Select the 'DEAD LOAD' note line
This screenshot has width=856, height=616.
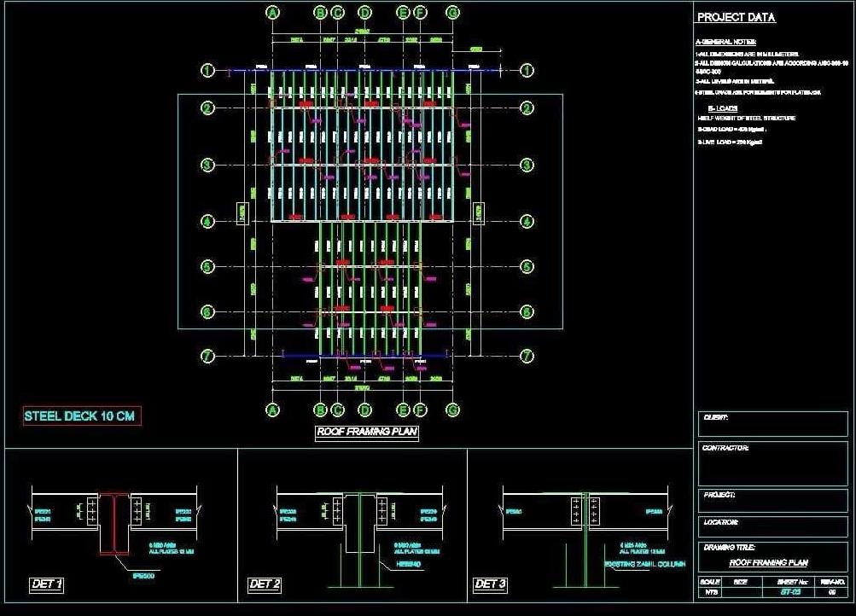point(731,130)
